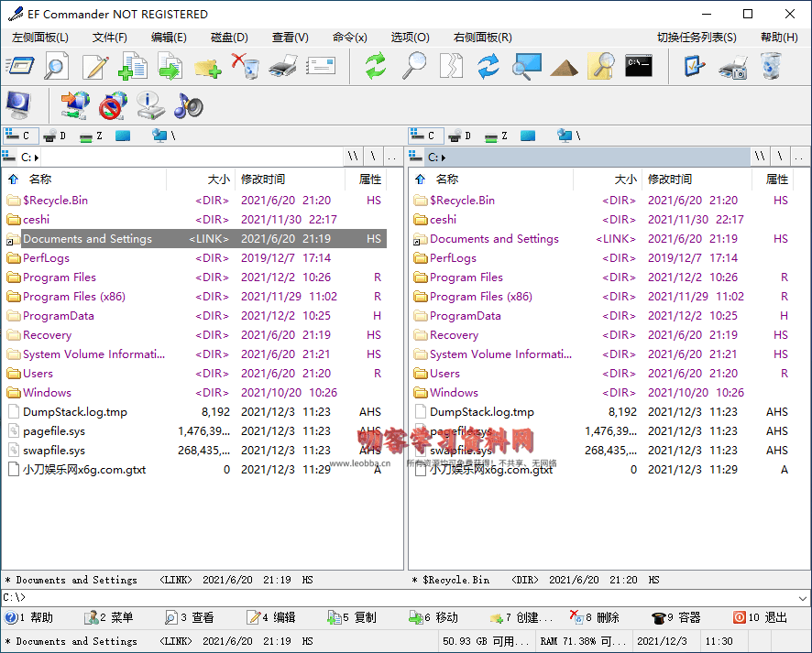Click the split file icon
Image resolution: width=812 pixels, height=653 pixels.
coord(451,66)
